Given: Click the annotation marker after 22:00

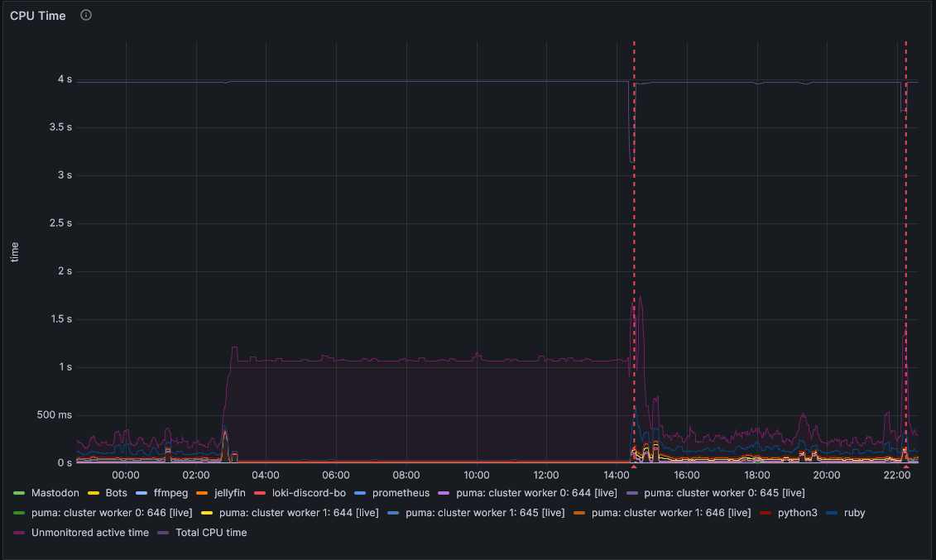Looking at the screenshot, I should (x=906, y=467).
